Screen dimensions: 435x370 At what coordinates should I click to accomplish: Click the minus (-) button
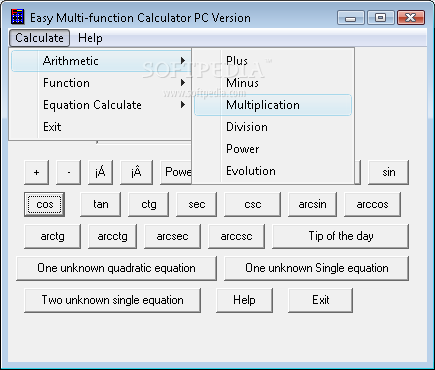69,172
